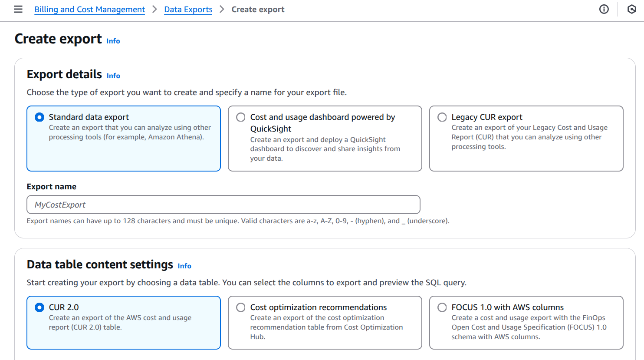The width and height of the screenshot is (644, 360).
Task: Click the Create export breadcrumb label
Action: (x=258, y=9)
